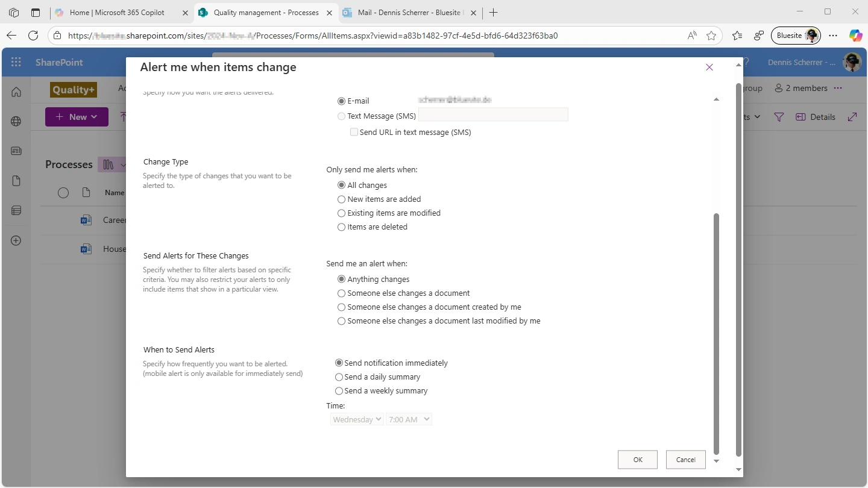
Task: Click the SMS phone number field
Action: click(x=493, y=114)
